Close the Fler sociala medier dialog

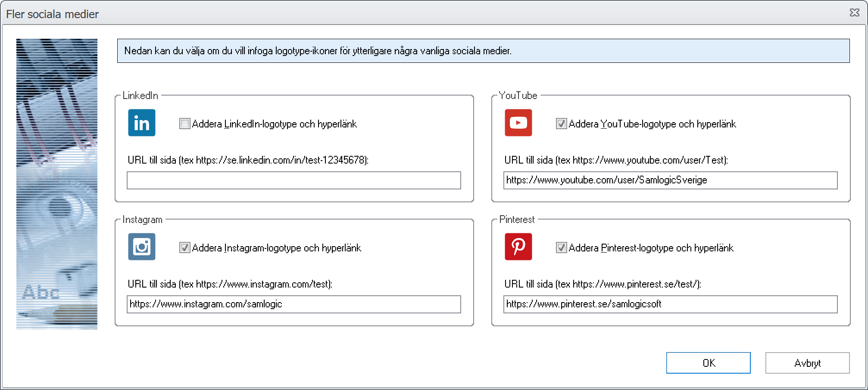(855, 12)
